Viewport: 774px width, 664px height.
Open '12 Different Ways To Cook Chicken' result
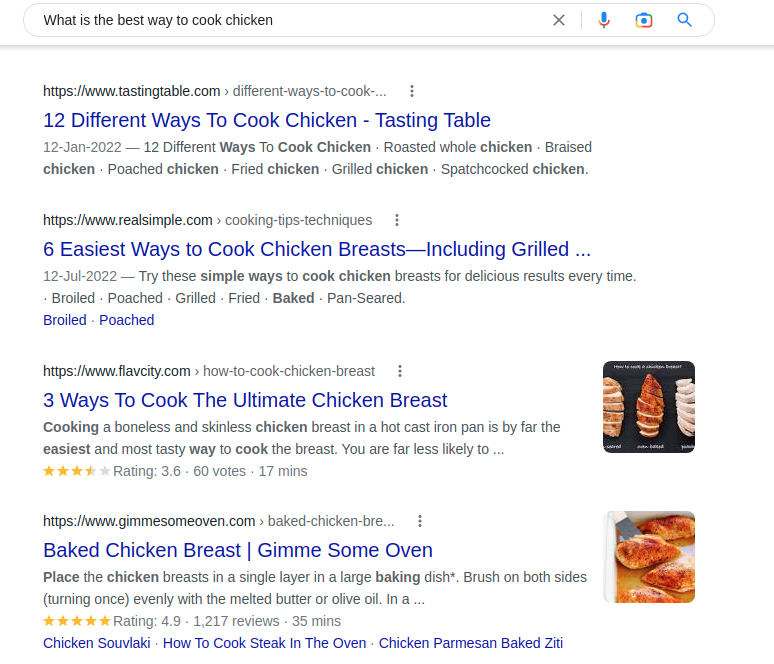click(267, 120)
